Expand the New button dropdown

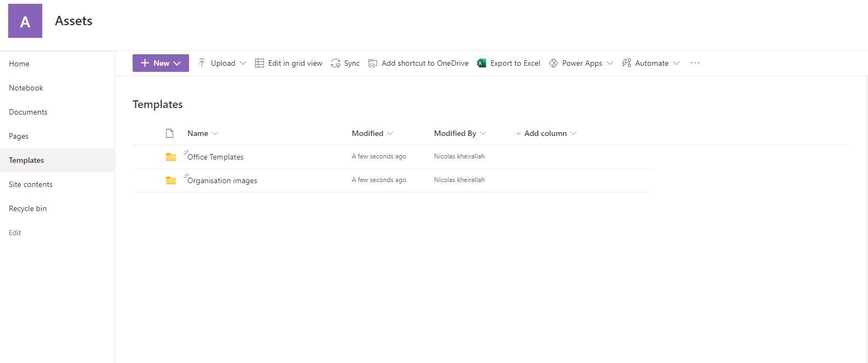tap(177, 63)
